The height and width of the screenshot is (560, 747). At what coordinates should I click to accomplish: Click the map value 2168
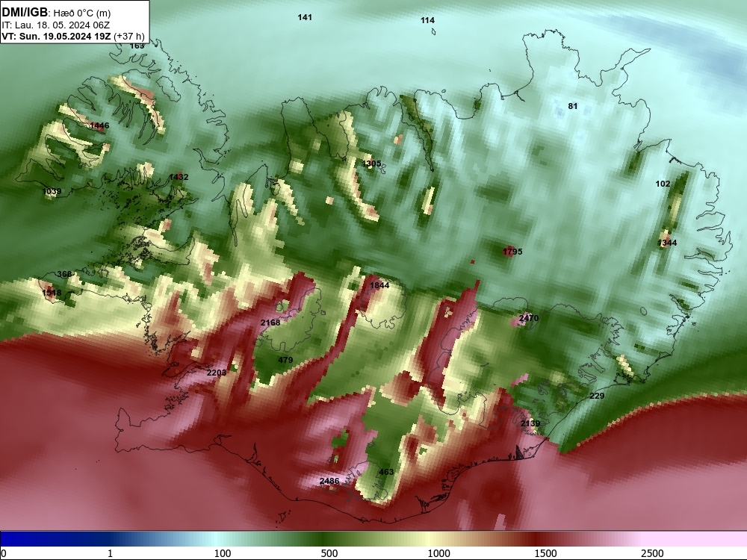tap(270, 323)
